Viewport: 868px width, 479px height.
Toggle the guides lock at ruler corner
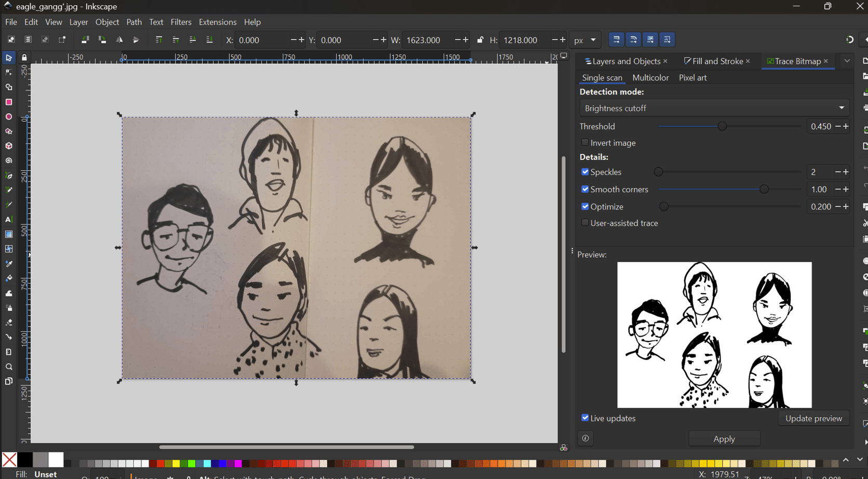(x=24, y=58)
